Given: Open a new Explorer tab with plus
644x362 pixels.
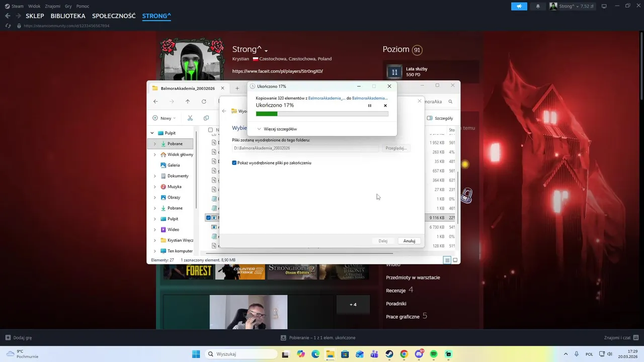Looking at the screenshot, I should tap(237, 88).
